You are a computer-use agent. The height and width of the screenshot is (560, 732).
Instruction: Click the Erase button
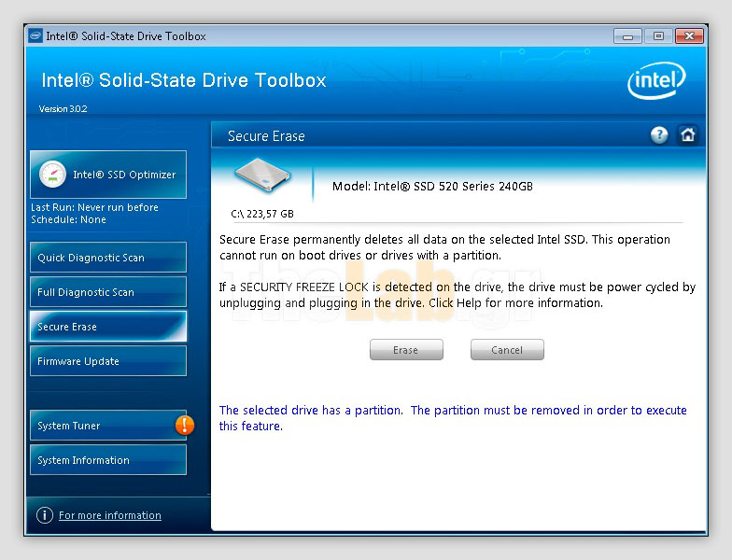tap(406, 349)
